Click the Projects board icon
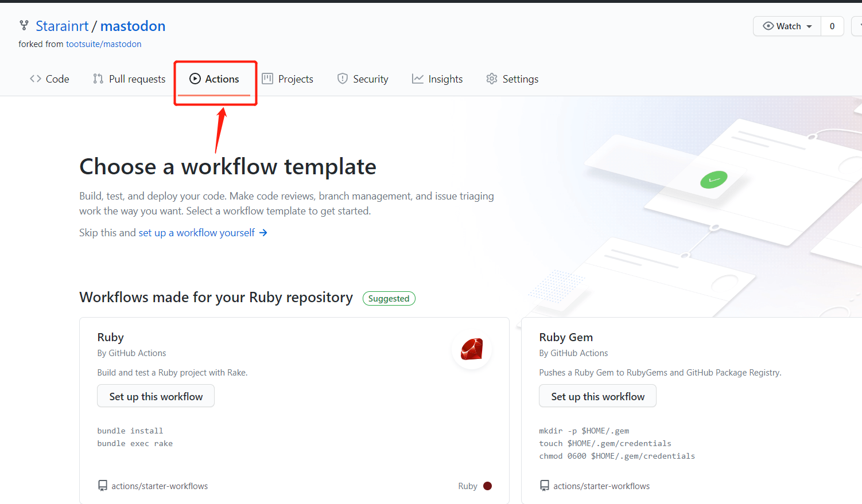 tap(267, 79)
